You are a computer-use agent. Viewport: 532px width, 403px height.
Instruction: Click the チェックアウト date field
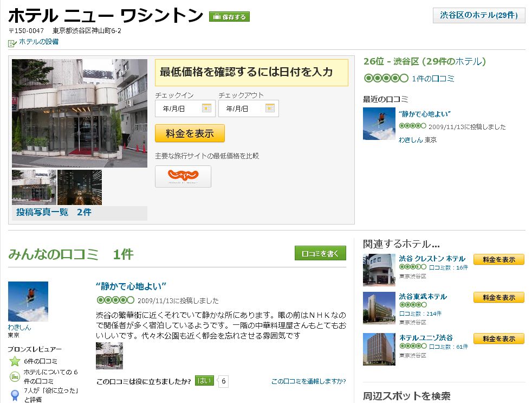249,108
